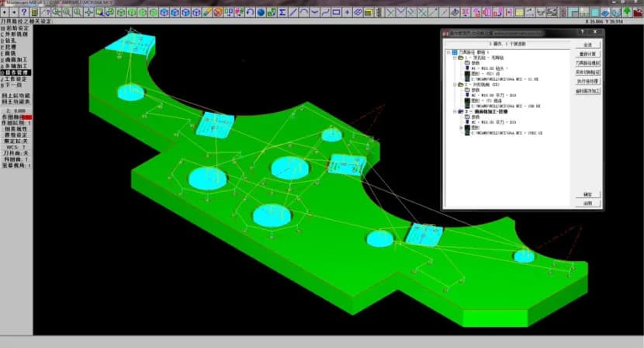The width and height of the screenshot is (644, 348).
Task: Select the create line tool icon
Action: click(293, 12)
